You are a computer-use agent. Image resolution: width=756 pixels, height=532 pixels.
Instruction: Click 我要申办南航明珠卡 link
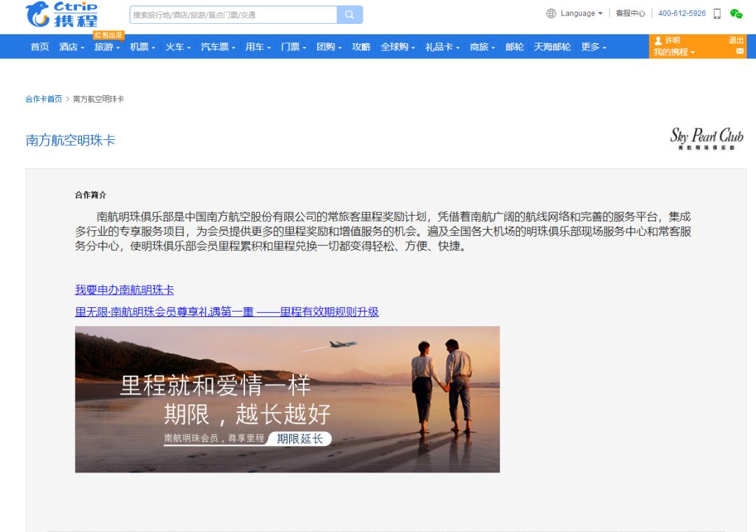coord(125,290)
